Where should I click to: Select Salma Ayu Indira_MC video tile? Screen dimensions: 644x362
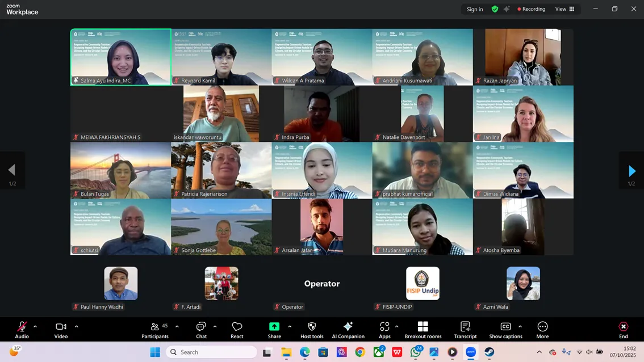[120, 57]
